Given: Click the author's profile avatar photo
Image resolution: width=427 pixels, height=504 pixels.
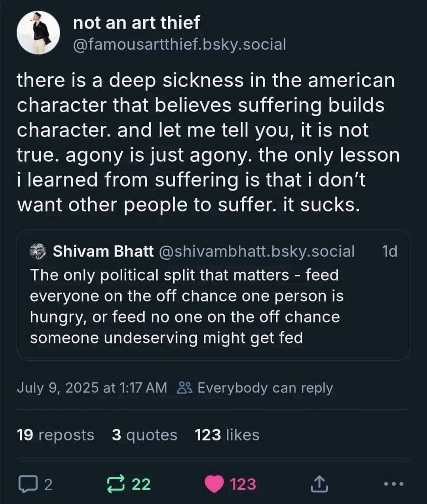Looking at the screenshot, I should click(x=38, y=32).
